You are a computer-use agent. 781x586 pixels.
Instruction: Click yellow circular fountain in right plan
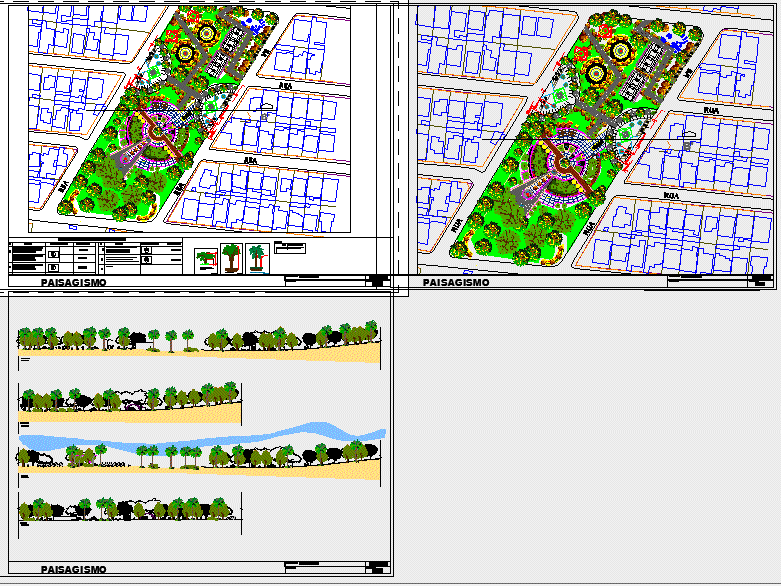pos(599,72)
